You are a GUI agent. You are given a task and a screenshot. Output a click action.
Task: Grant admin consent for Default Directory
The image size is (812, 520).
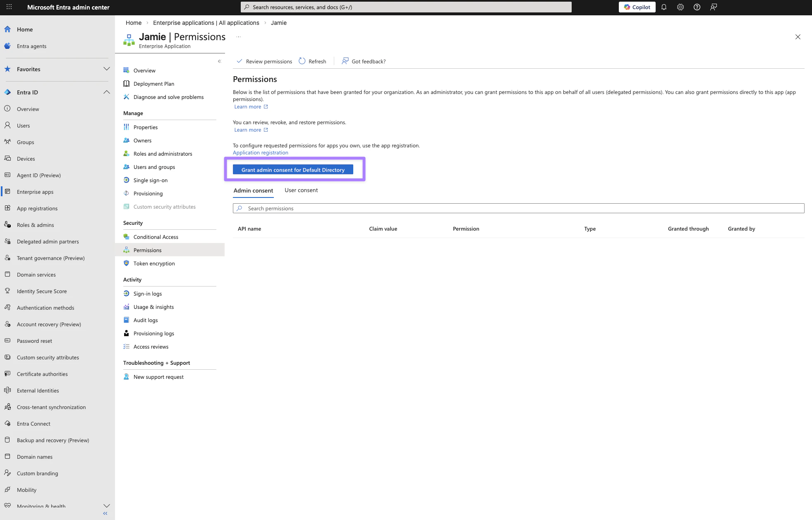click(293, 170)
